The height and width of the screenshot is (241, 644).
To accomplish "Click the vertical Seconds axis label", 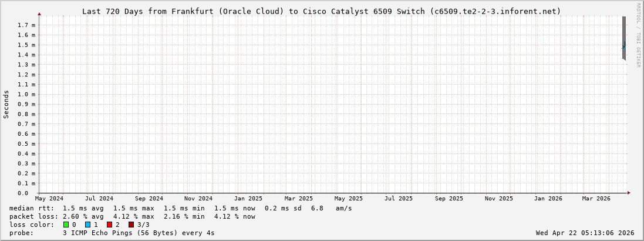I will 6,104.
